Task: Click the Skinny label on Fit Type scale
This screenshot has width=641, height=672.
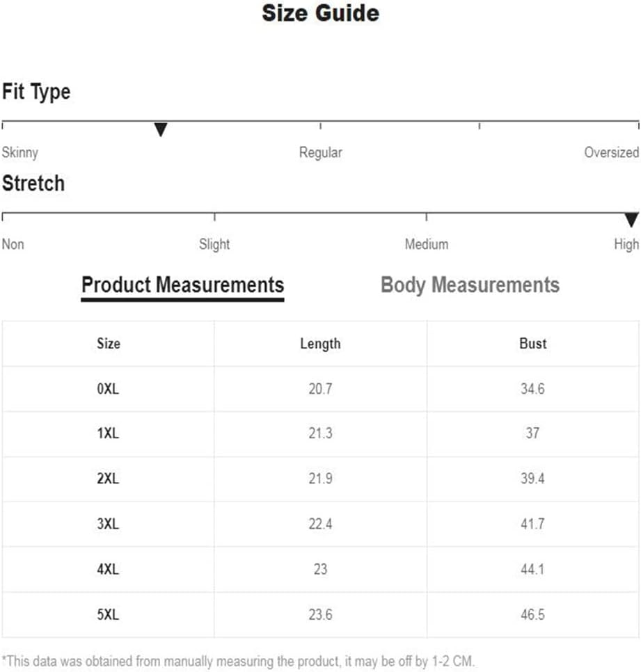Action: (x=19, y=152)
